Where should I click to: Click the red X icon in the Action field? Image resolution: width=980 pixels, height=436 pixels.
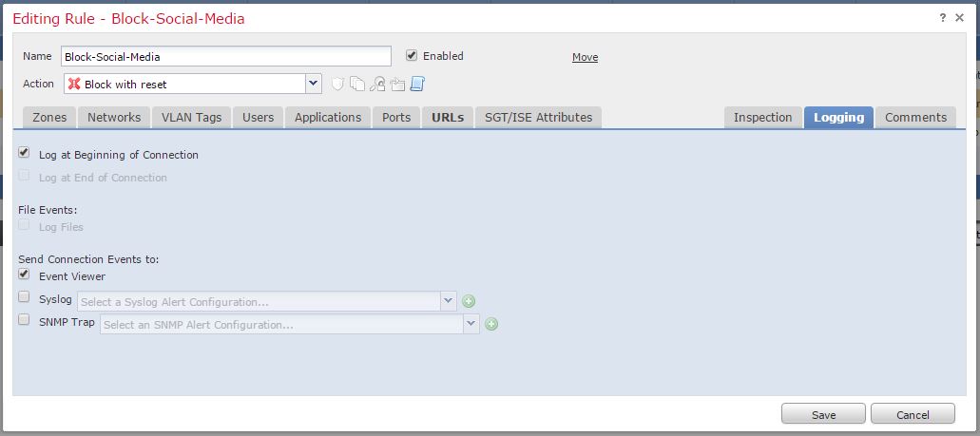pos(74,84)
